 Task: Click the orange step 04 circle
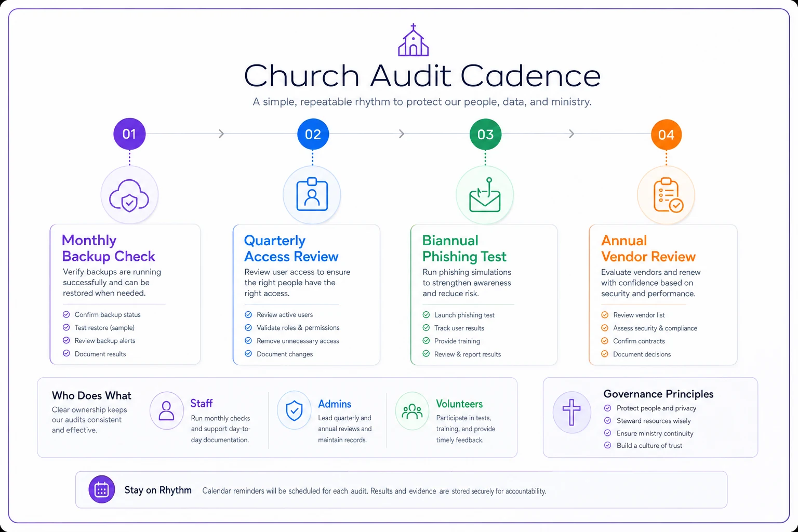[666, 135]
